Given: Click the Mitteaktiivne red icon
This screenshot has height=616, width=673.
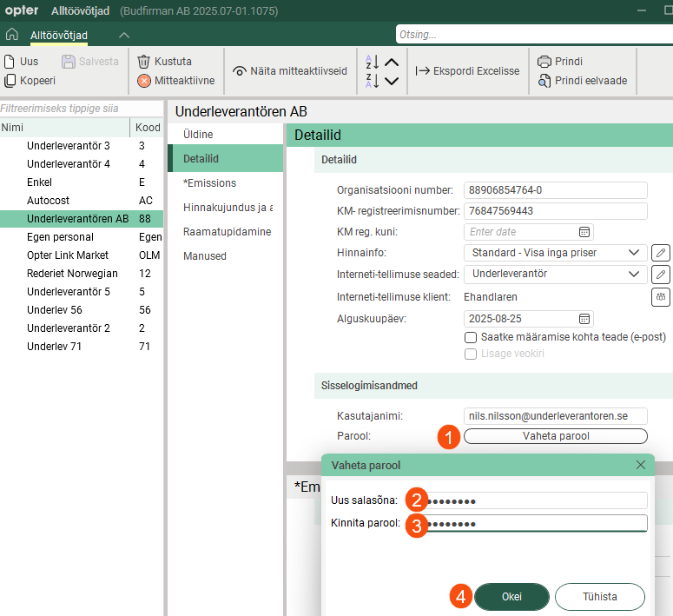Looking at the screenshot, I should pyautogui.click(x=144, y=81).
